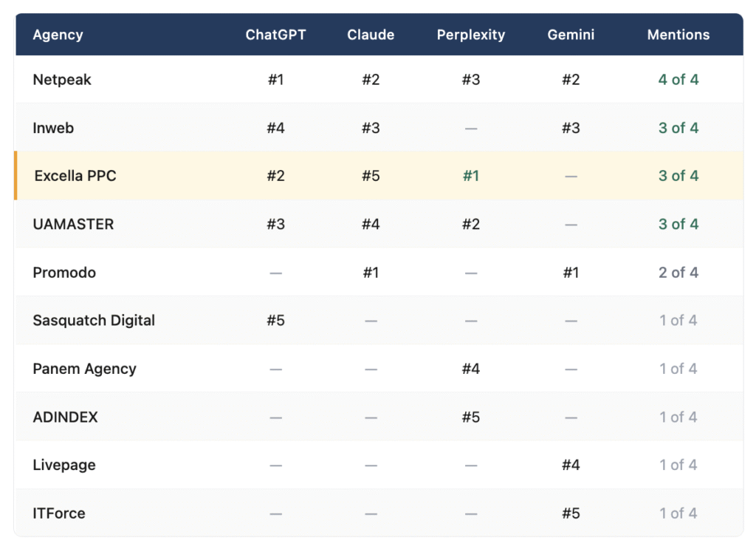Click Inweb's Gemini rank #3
This screenshot has width=756, height=549.
pos(571,128)
